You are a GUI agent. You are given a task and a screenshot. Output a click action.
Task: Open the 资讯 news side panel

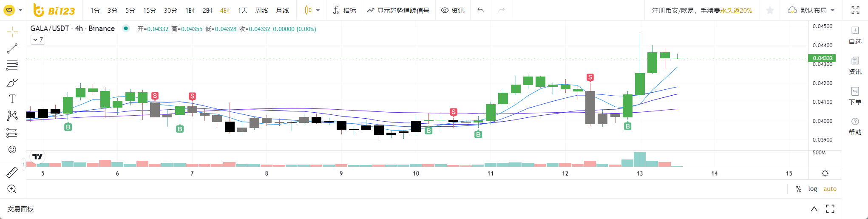point(855,66)
